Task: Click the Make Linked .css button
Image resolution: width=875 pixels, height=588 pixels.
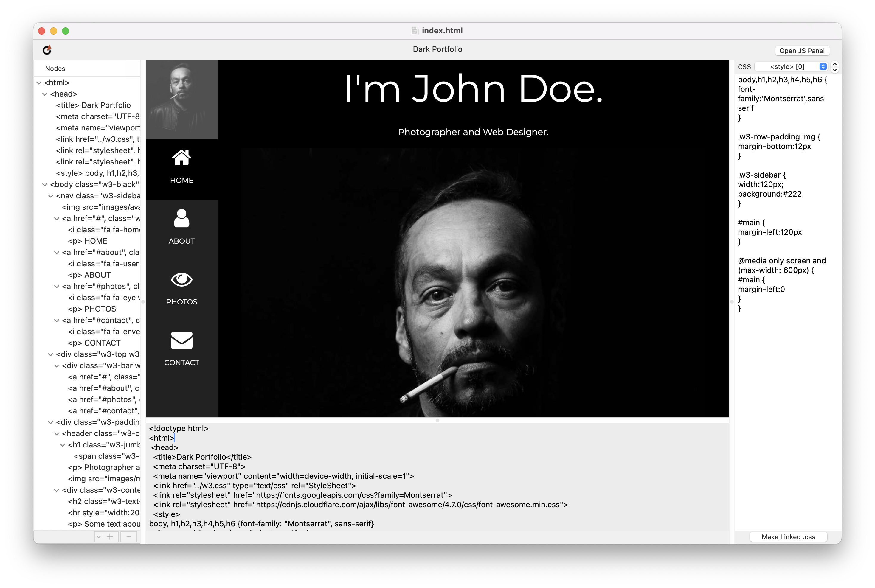Action: coord(788,537)
